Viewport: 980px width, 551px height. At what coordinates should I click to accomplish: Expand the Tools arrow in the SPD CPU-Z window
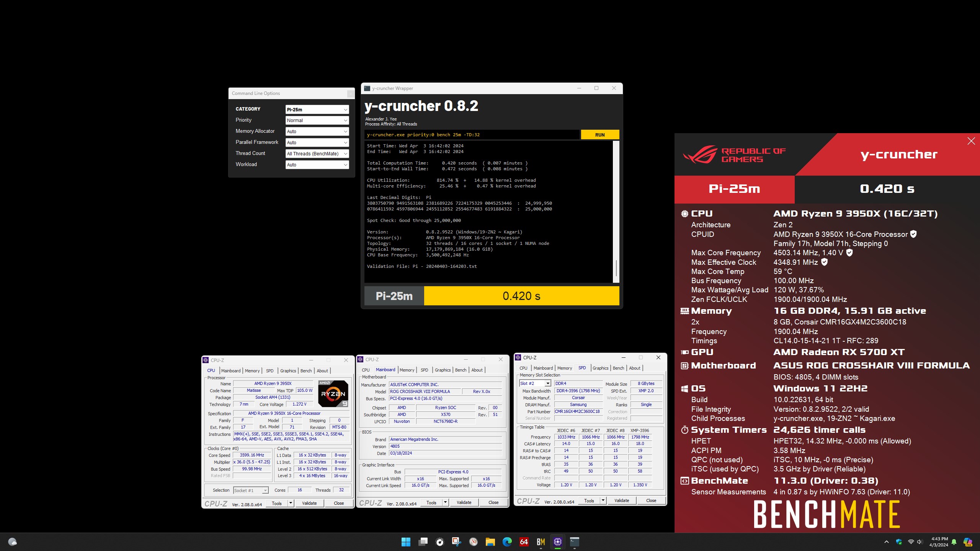tap(603, 500)
